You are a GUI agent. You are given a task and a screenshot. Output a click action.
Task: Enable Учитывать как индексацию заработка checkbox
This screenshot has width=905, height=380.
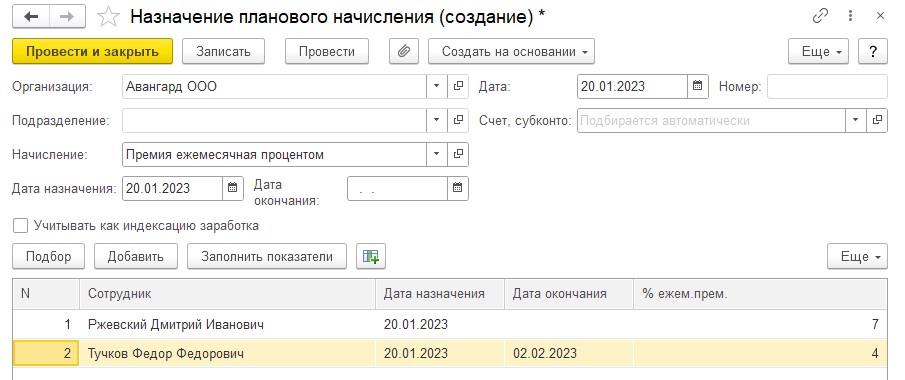pyautogui.click(x=21, y=225)
